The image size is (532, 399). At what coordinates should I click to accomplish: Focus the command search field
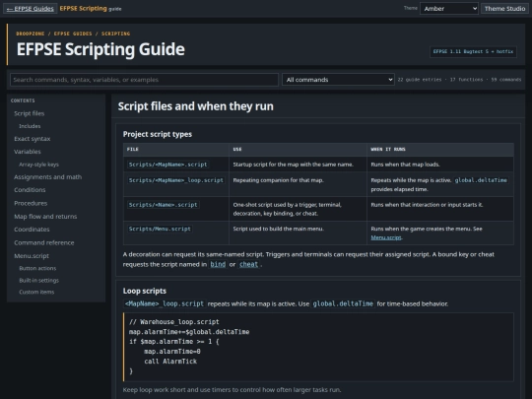coord(144,80)
